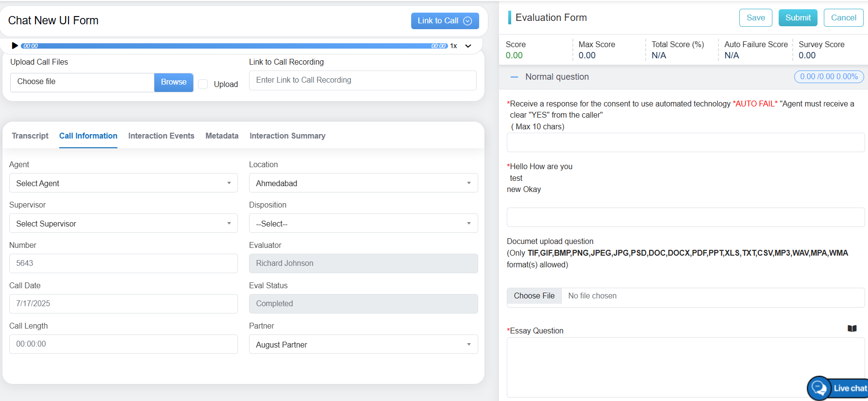Viewport: 868px width, 401px height.
Task: Click the Enter Link to Call Recording field
Action: tap(363, 80)
